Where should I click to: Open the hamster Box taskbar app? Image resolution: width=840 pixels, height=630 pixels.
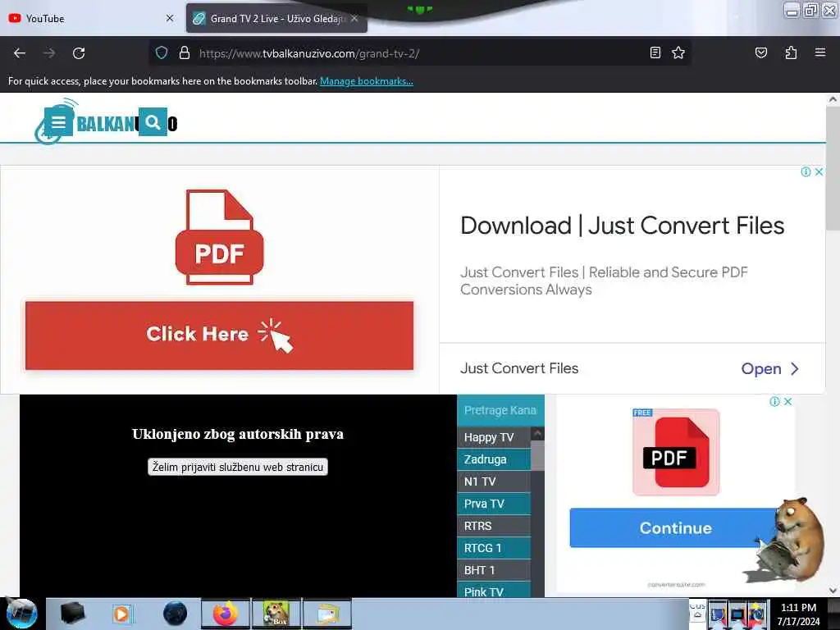click(x=276, y=614)
